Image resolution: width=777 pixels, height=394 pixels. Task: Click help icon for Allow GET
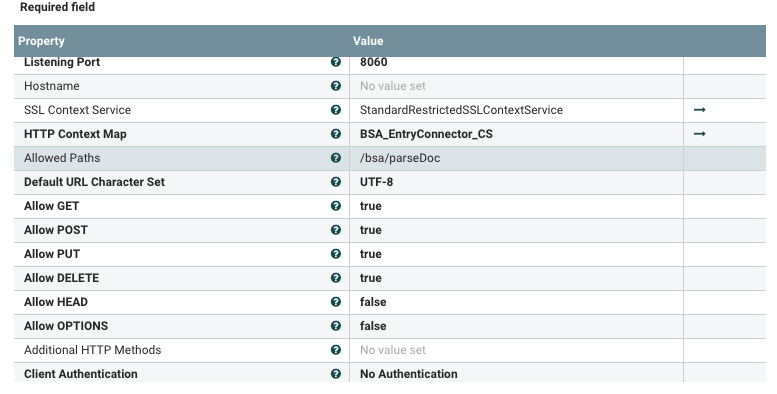pos(335,206)
